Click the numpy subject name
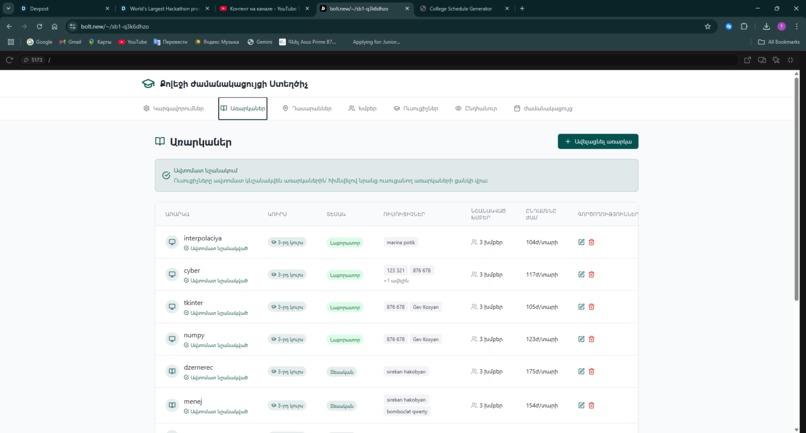This screenshot has width=806, height=433. click(x=194, y=335)
